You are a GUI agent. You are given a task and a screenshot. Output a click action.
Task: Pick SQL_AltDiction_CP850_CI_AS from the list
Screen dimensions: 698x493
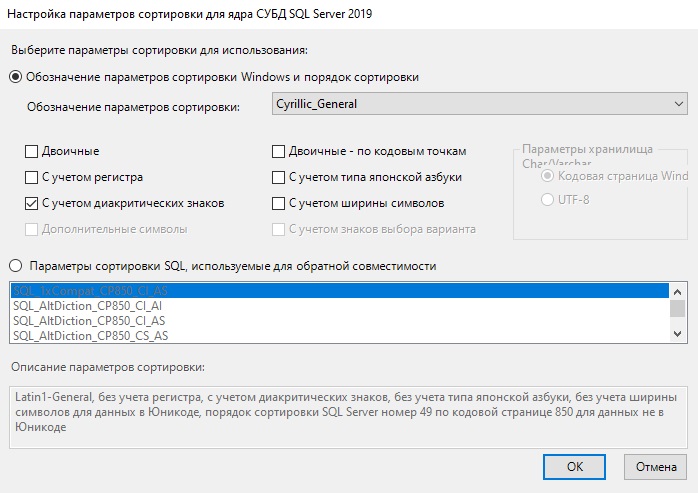(340, 321)
